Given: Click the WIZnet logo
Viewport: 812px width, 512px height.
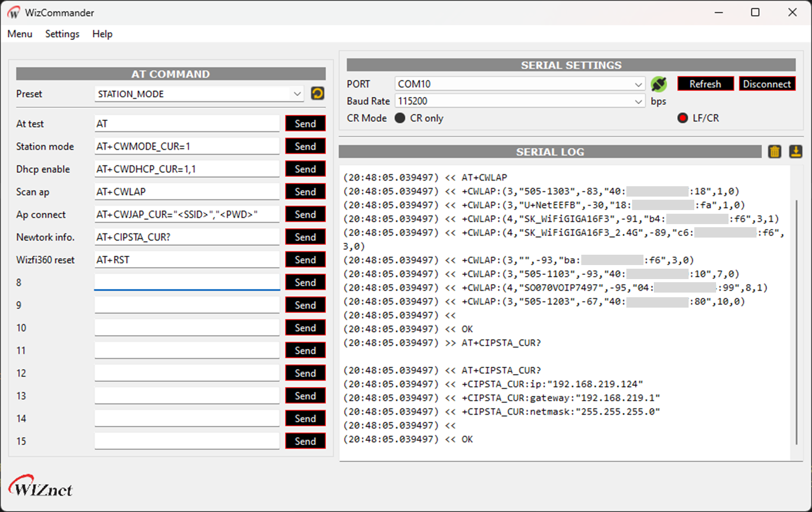Looking at the screenshot, I should 40,487.
